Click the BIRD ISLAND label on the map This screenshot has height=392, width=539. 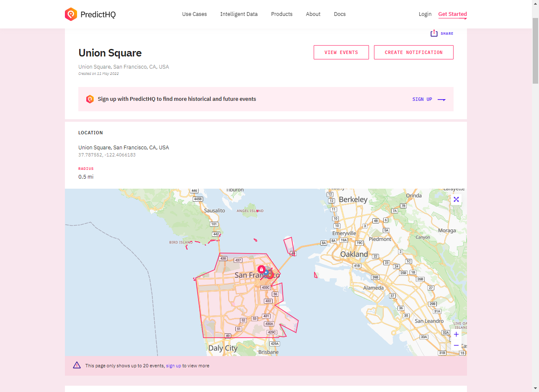click(x=181, y=242)
